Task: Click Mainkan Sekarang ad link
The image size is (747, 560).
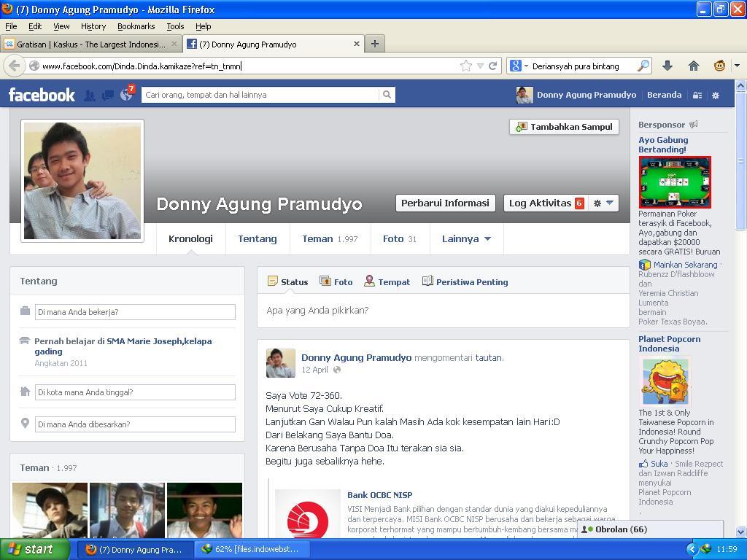Action: [x=685, y=264]
